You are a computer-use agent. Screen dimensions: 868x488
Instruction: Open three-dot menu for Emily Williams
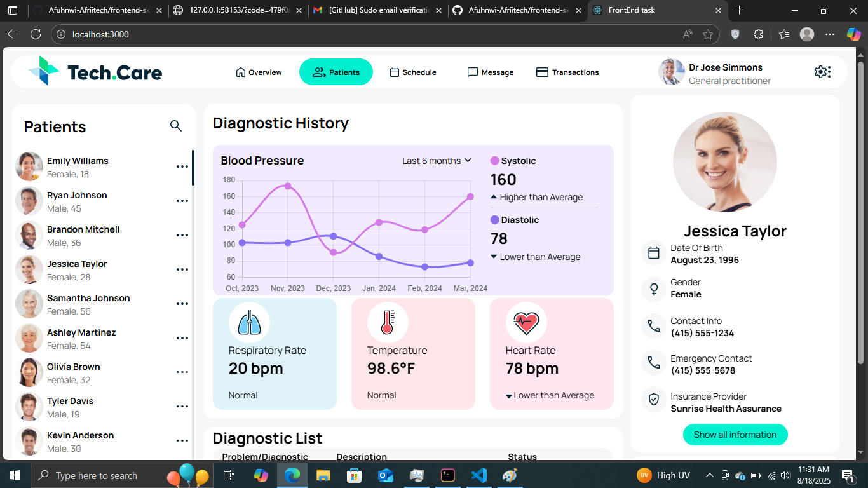point(182,166)
